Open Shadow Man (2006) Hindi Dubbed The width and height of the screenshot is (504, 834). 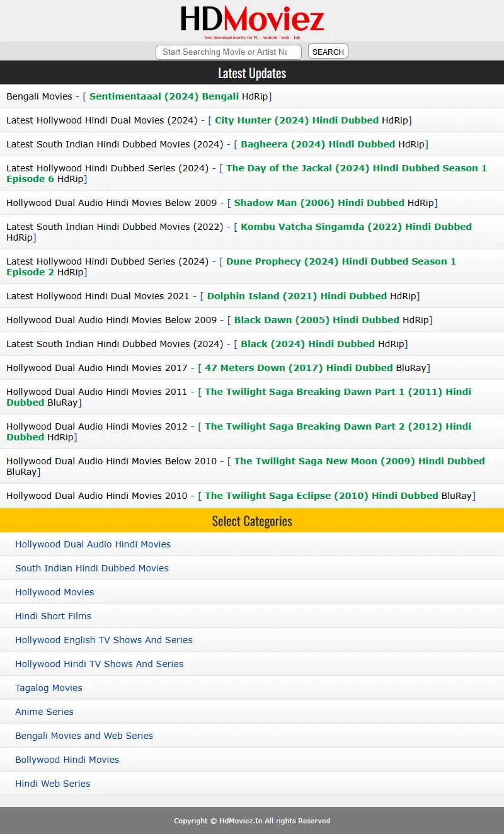319,203
